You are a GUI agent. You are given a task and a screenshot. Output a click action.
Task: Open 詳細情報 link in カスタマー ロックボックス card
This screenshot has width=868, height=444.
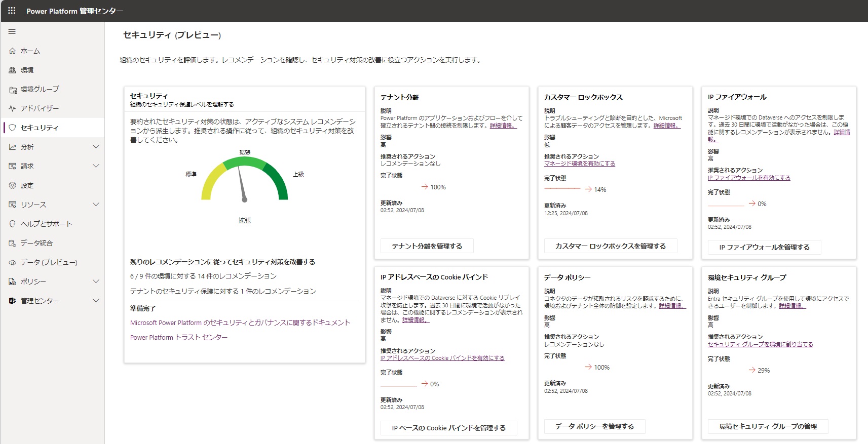point(667,126)
